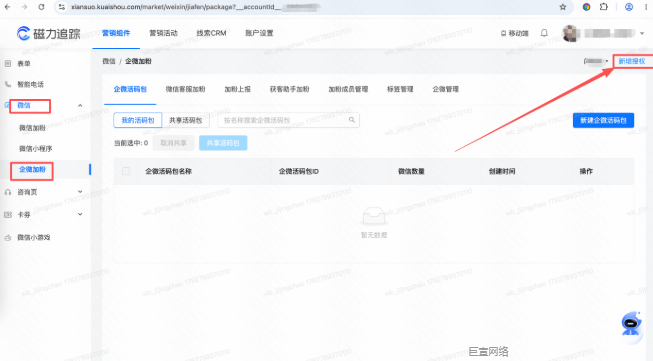Screen dimensions: 653x361
Task: Open 账户设置 top menu
Action: 259,33
